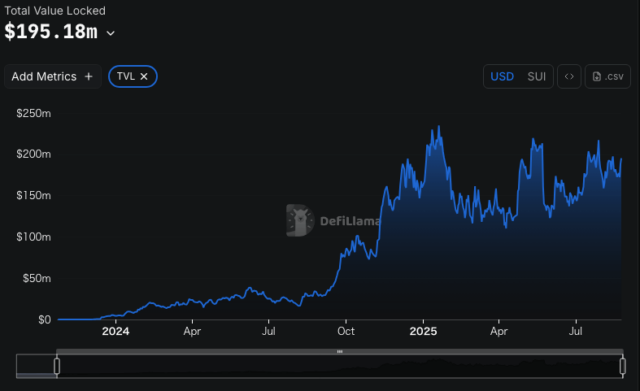Click the 2024 x-axis label
This screenshot has height=391, width=640.
[116, 331]
